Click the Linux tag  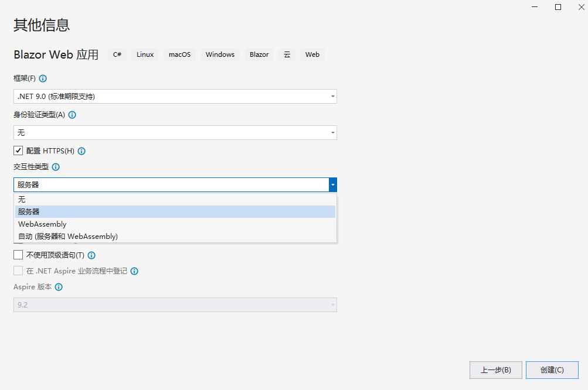tap(145, 54)
